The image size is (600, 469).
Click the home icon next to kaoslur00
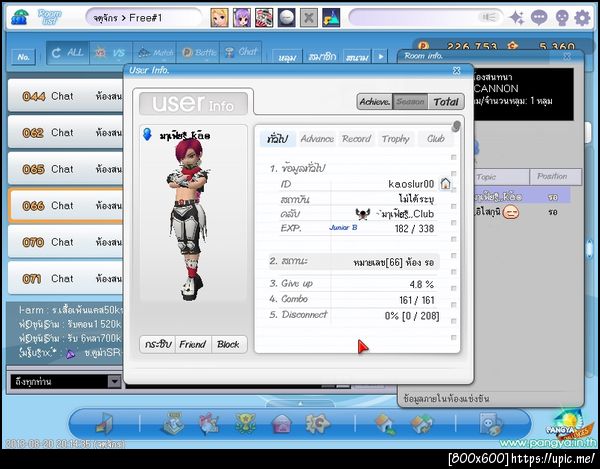445,184
